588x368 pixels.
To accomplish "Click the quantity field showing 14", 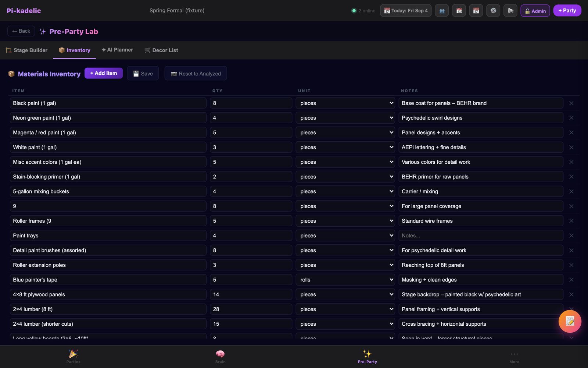I will [x=251, y=294].
